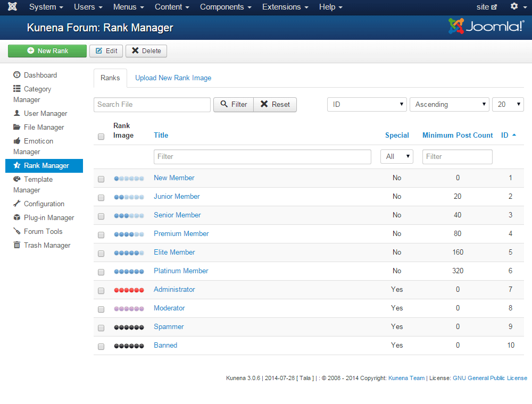Click the Filter search button
The image size is (532, 404).
[x=234, y=104]
